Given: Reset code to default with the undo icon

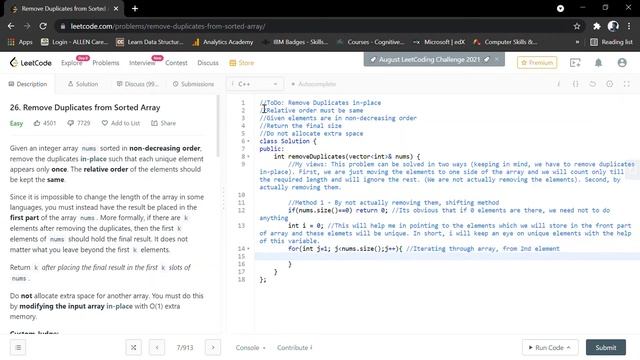Looking at the screenshot, I should (x=593, y=84).
